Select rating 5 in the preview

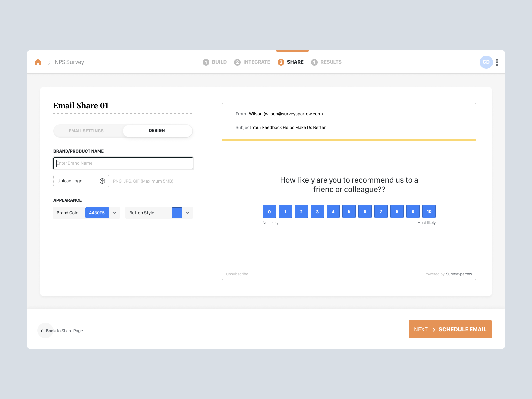(x=349, y=211)
